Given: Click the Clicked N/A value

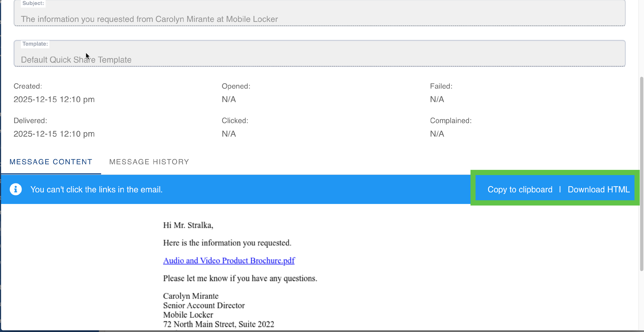Looking at the screenshot, I should pyautogui.click(x=228, y=134).
